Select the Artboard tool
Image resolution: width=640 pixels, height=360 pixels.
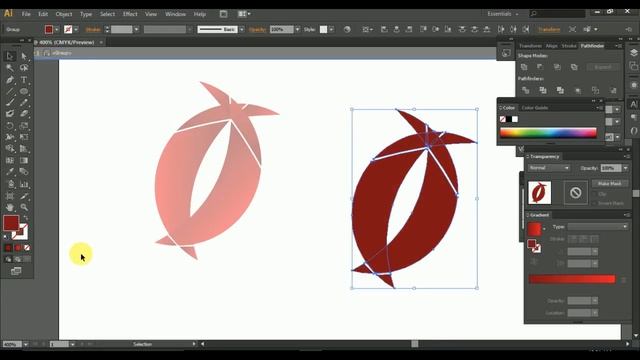pos(10,196)
